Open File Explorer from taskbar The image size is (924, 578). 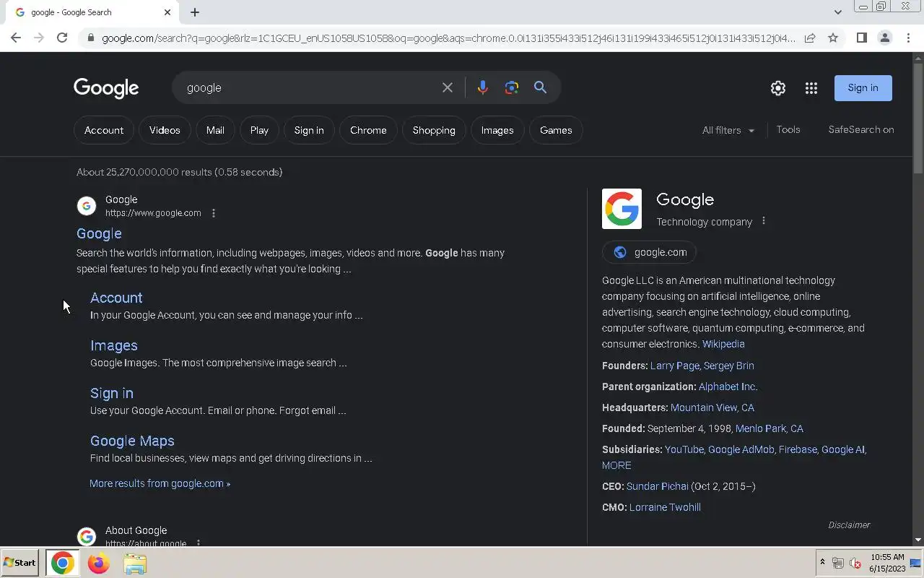coord(134,564)
